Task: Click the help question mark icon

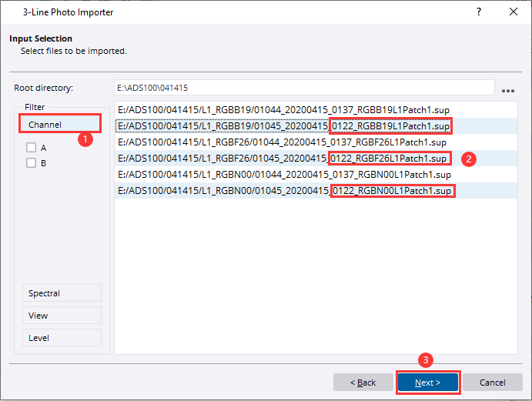Action: pyautogui.click(x=479, y=12)
